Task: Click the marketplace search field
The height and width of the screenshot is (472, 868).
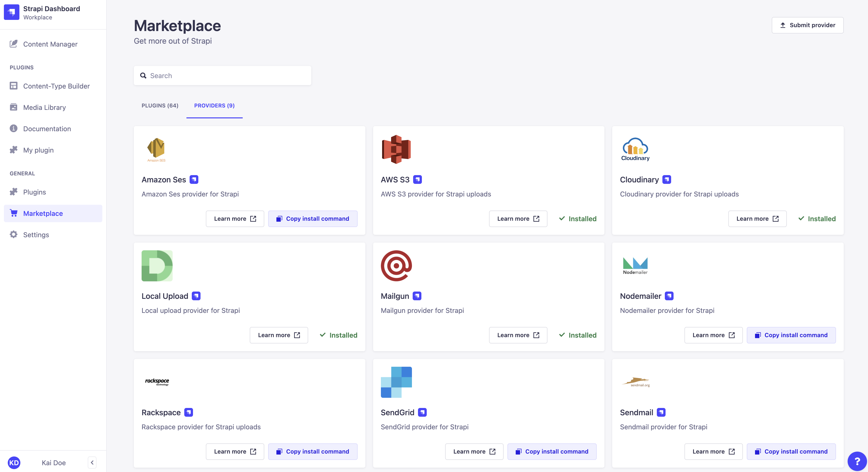Action: coord(222,75)
